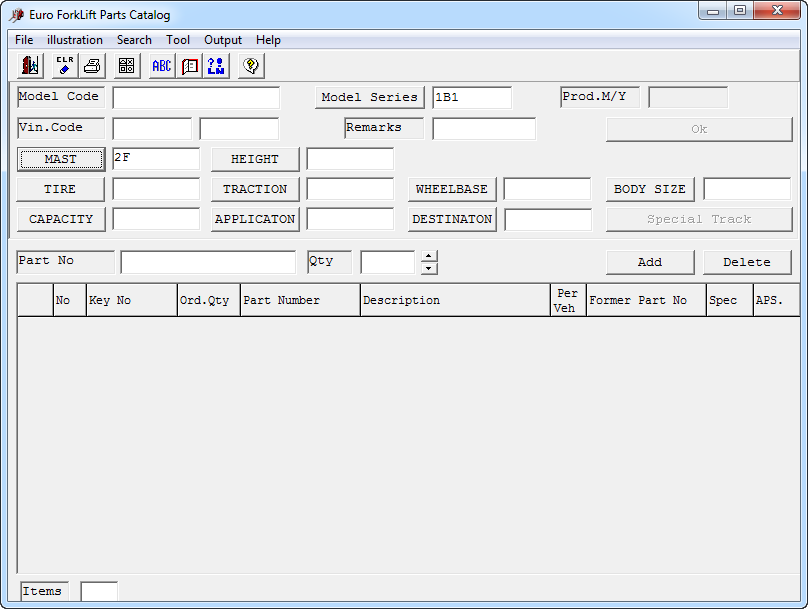
Task: Focus the Model Code input field
Action: click(196, 97)
